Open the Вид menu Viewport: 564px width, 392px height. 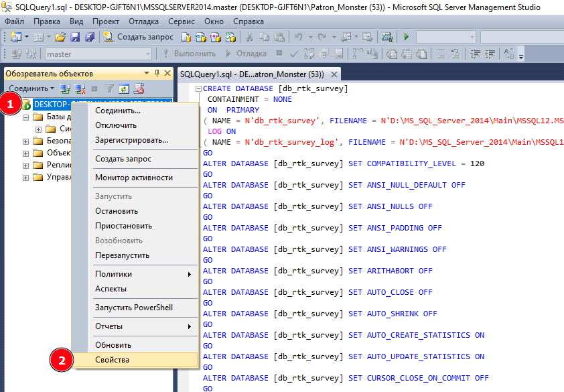[76, 21]
